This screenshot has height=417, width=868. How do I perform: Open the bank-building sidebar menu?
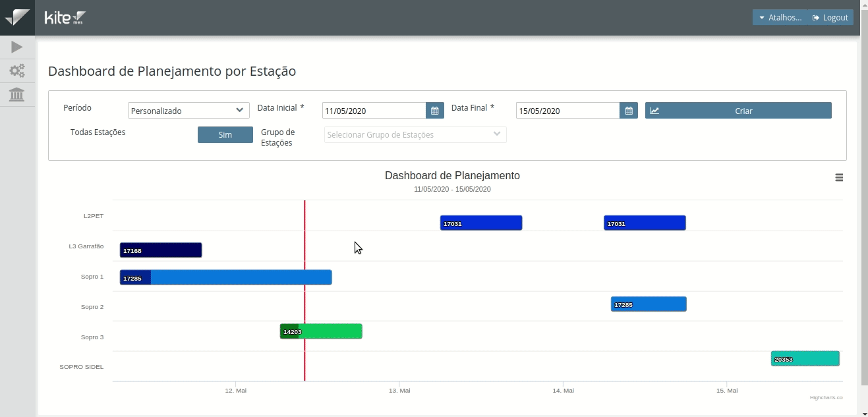coord(17,94)
